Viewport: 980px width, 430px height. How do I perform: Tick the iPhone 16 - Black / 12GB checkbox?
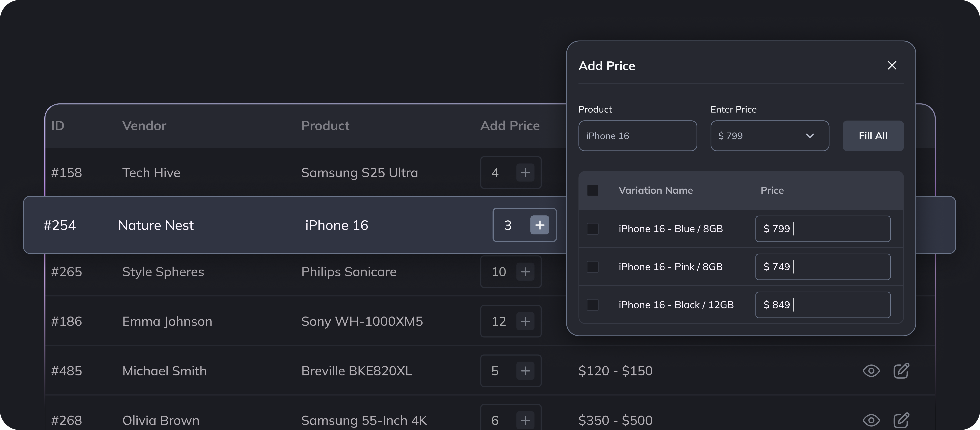point(593,305)
